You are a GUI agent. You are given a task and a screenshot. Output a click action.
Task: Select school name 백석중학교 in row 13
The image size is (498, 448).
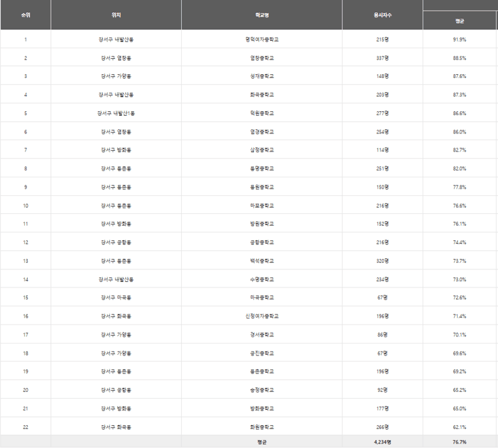click(262, 261)
